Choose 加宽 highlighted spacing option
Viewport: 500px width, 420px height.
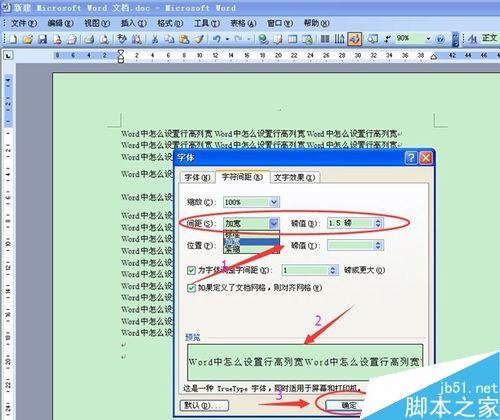pyautogui.click(x=251, y=242)
